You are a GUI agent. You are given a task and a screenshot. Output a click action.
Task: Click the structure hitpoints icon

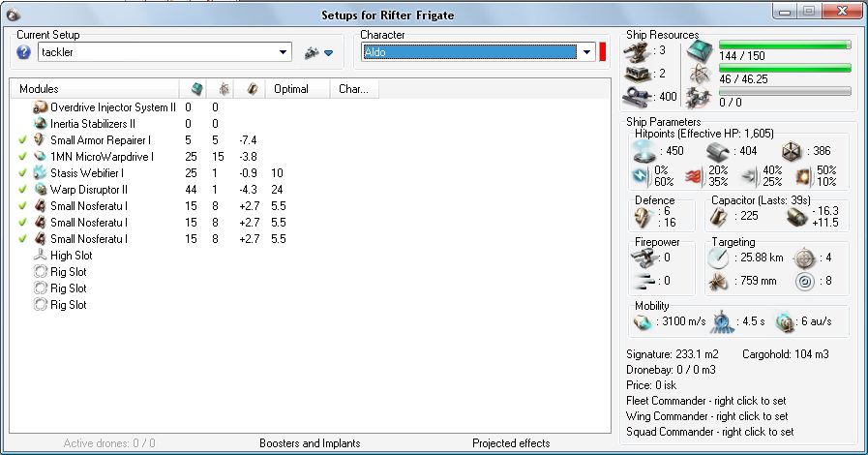point(792,151)
